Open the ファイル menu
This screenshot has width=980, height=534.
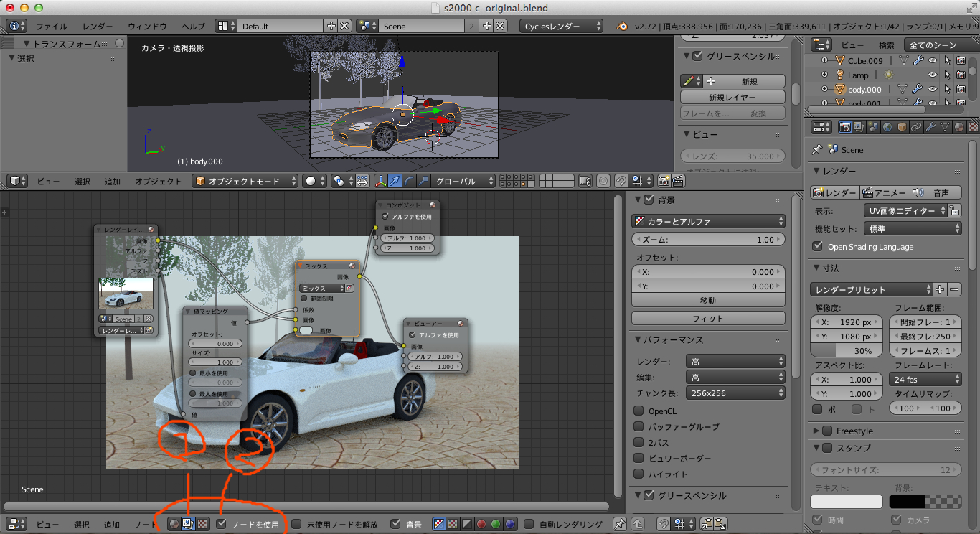52,26
